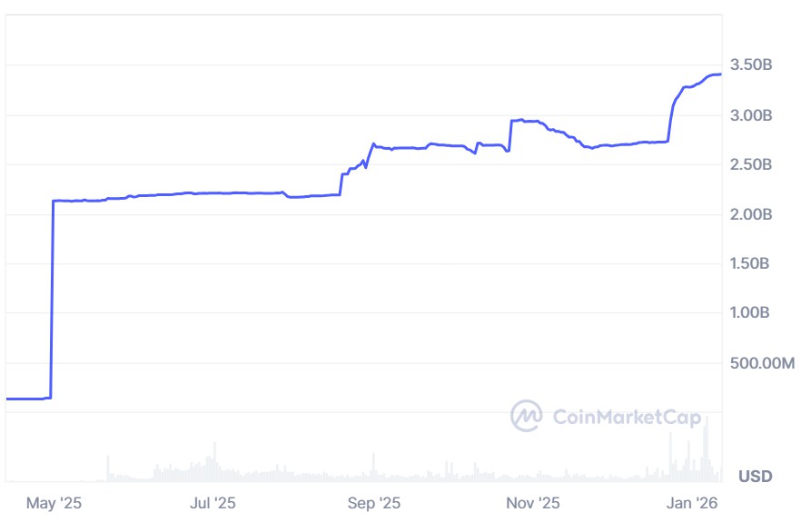Click the CoinMarketCap watermark text
Image resolution: width=801 pixels, height=532 pixels.
[x=628, y=417]
